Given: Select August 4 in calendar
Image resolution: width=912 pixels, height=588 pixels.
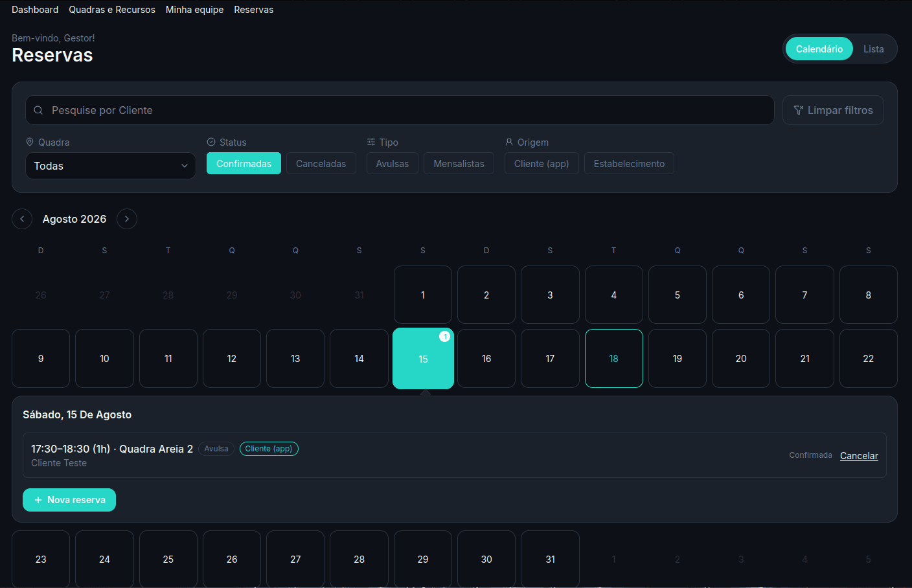Looking at the screenshot, I should (614, 295).
